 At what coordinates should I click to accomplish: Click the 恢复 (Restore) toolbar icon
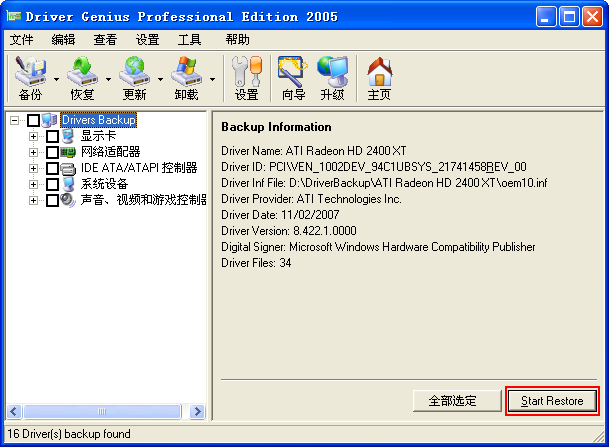point(82,78)
